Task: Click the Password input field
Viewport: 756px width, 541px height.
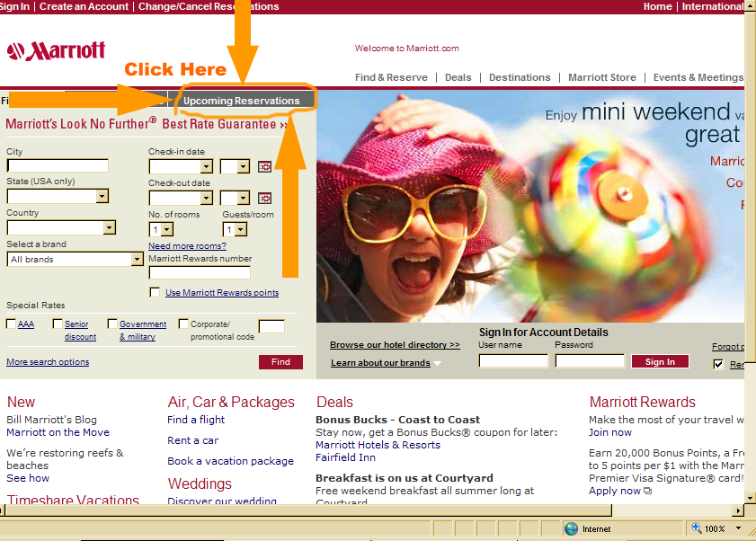Action: pyautogui.click(x=590, y=361)
